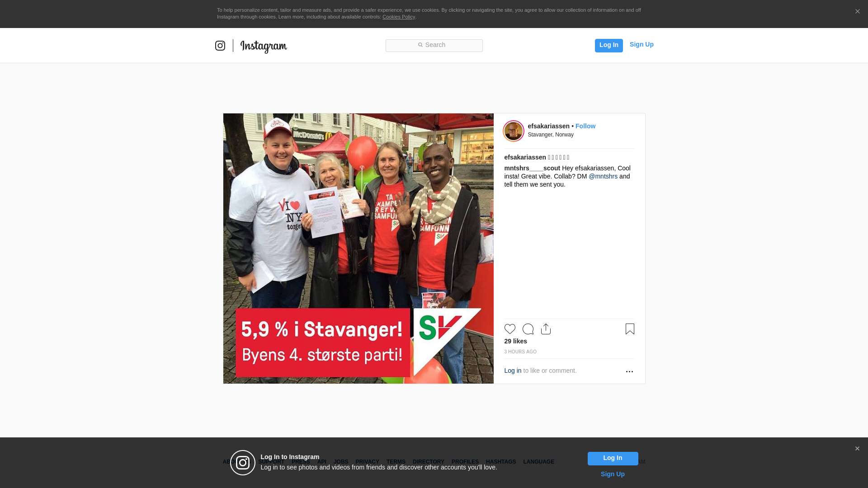Click the header Log In button
The height and width of the screenshot is (488, 868).
[609, 45]
